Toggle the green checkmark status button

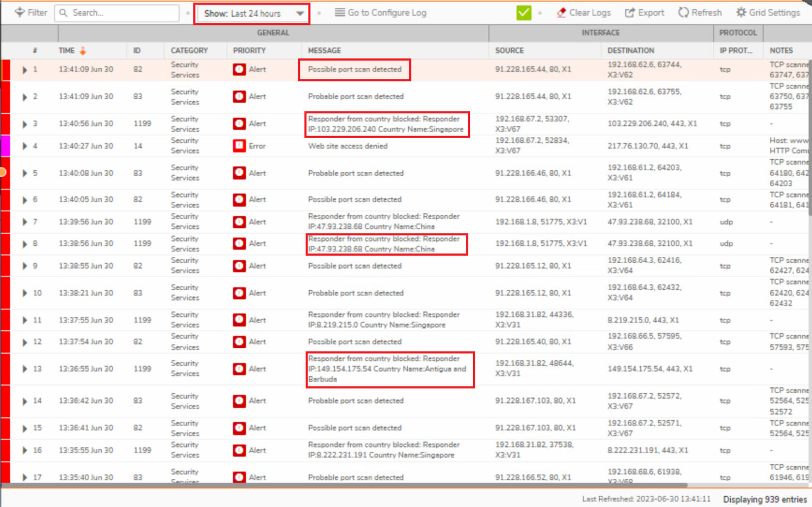point(524,12)
